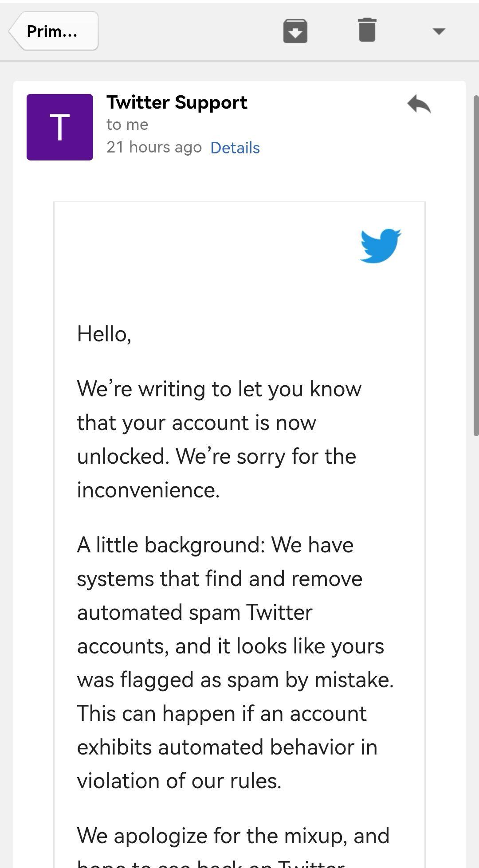The image size is (479, 868).
Task: Expand the 'to me' recipient line
Action: pos(127,125)
